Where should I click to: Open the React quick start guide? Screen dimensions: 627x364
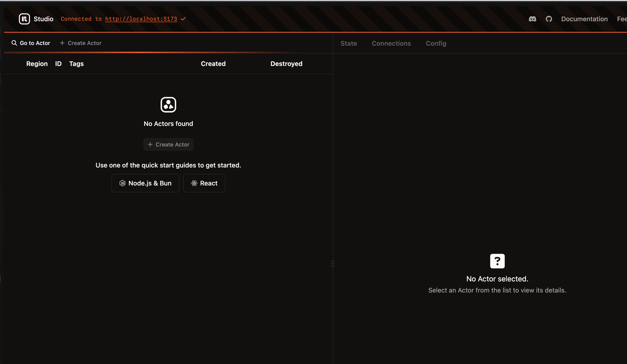click(204, 183)
